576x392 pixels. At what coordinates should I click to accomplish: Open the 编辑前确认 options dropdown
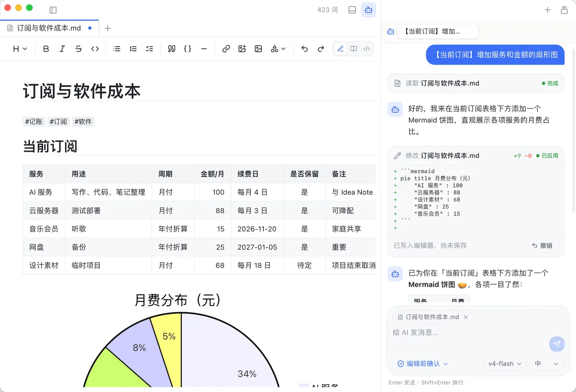tap(423, 364)
